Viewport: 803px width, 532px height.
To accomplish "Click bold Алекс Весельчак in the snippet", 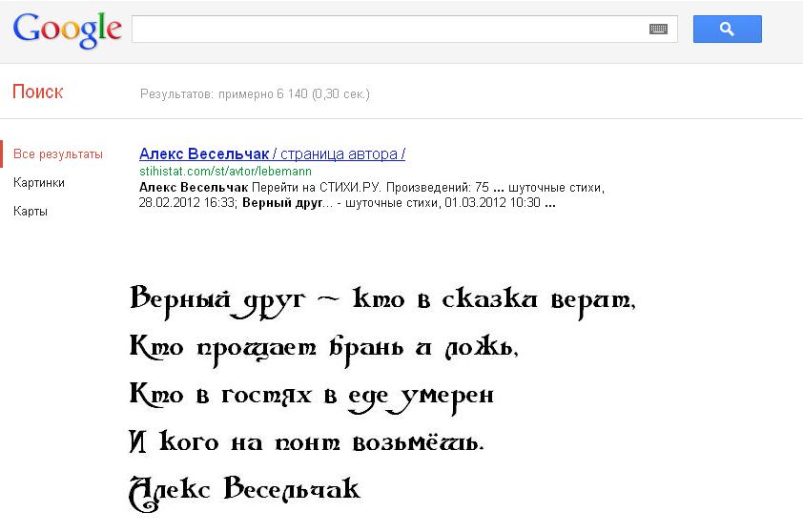I will click(194, 188).
